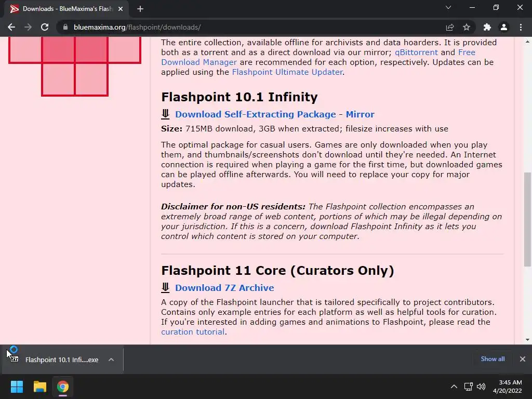This screenshot has width=532, height=399.
Task: Click the Chrome taskbar icon
Action: tap(63, 387)
